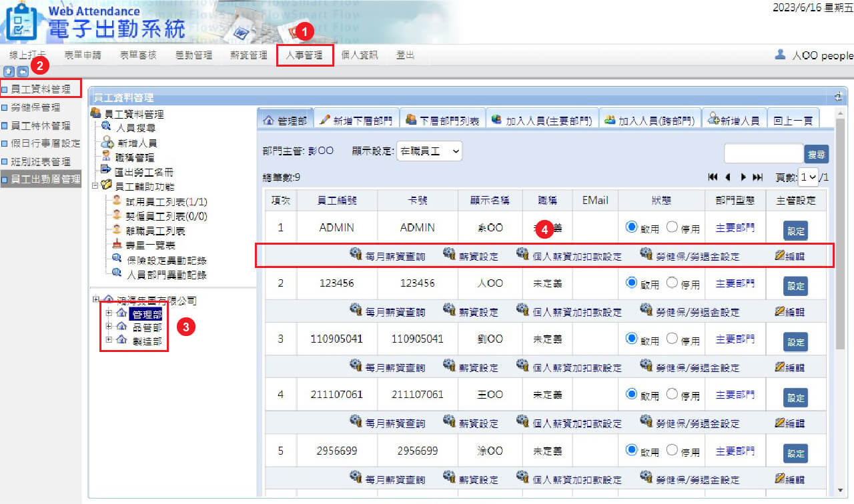
Task: Select 停用 radio for employee 123456
Action: (672, 282)
